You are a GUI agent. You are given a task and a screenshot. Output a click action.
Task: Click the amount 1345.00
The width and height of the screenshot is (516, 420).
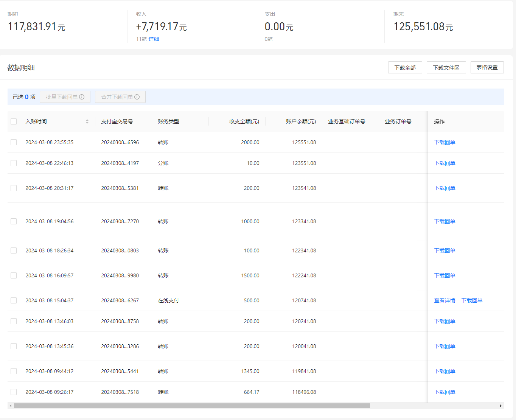250,371
